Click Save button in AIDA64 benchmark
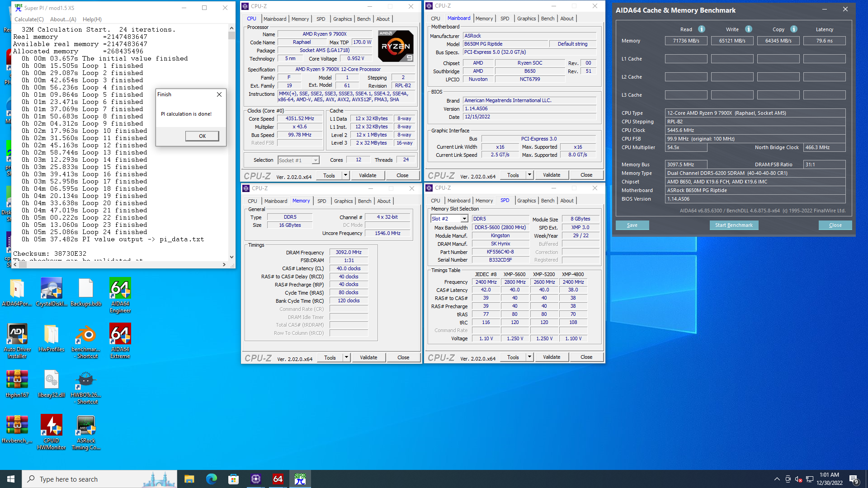 click(x=632, y=225)
